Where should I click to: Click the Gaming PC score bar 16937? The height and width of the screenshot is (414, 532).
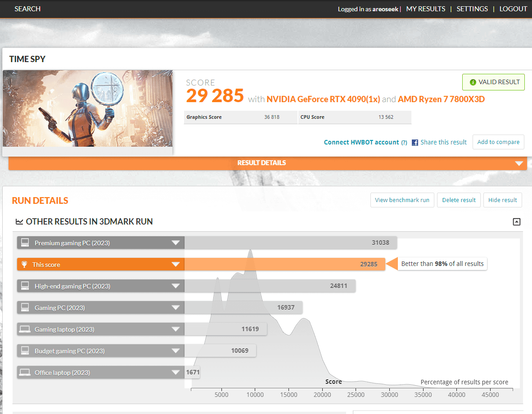[243, 307]
